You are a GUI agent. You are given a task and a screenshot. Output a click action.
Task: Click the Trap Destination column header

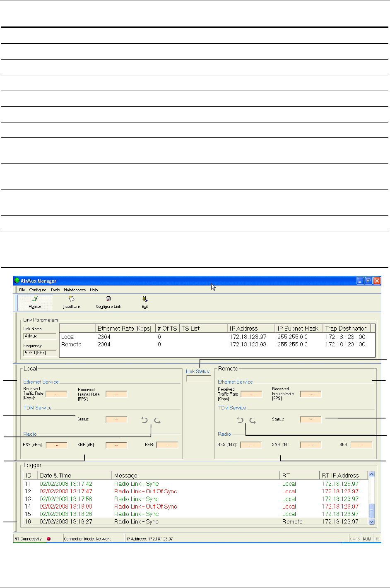click(x=347, y=328)
